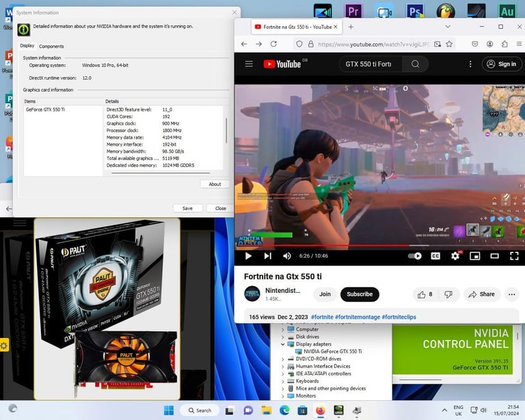Collapse Display adapters in Device Manager
The image size is (525, 420).
282,344
